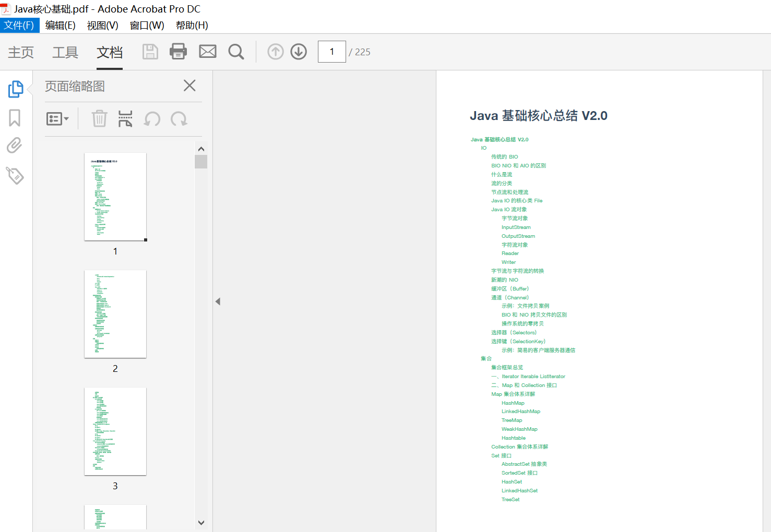Open the 新潮的 NIO link
Viewport: 771px width, 532px height.
click(504, 280)
